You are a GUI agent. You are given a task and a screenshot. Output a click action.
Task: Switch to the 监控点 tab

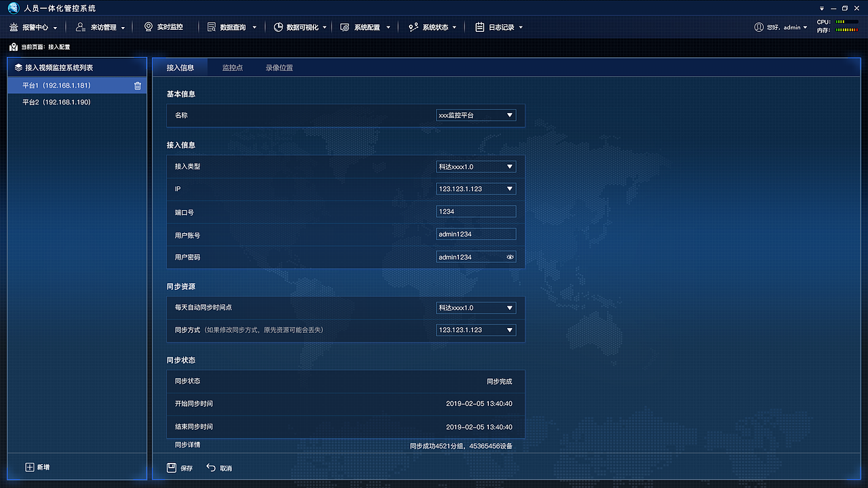pos(233,68)
